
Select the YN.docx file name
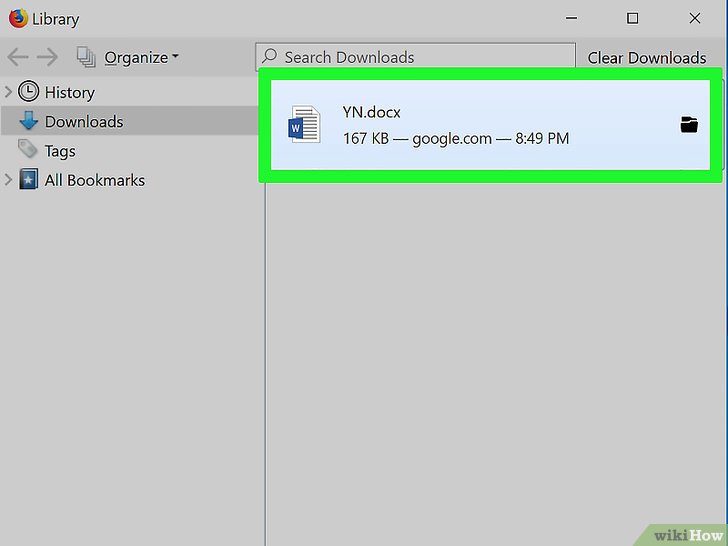[x=371, y=112]
